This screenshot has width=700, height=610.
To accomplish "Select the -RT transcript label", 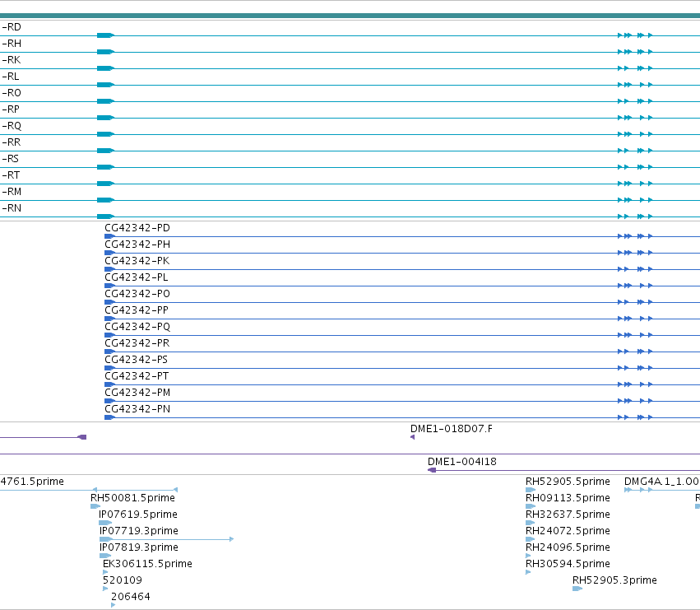I will point(12,175).
